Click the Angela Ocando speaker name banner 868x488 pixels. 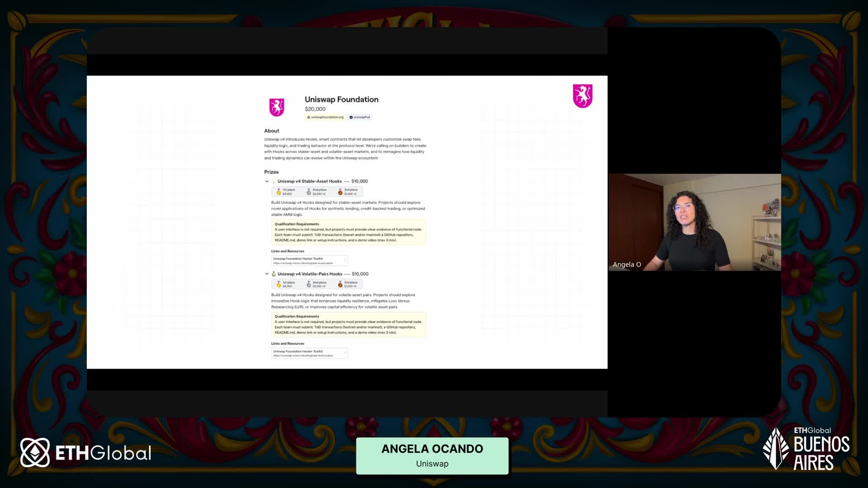tap(432, 455)
